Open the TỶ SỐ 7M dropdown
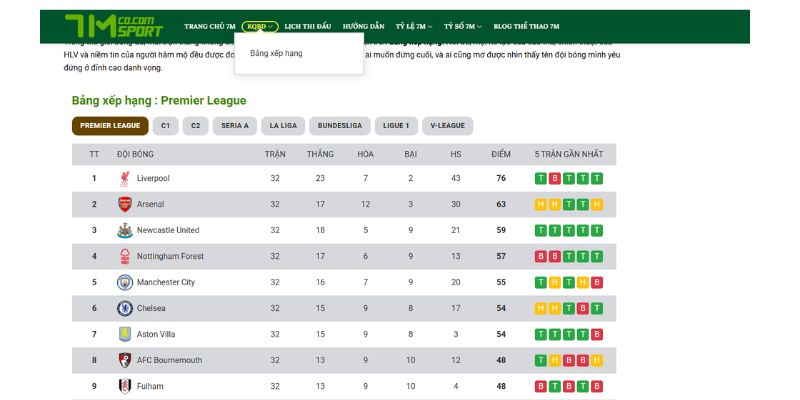 click(x=462, y=27)
